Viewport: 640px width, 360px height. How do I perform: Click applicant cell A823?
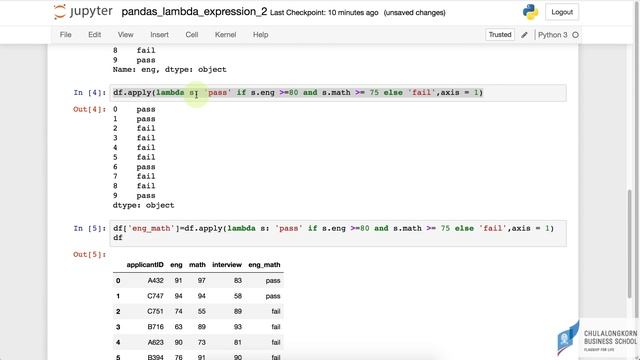coord(156,342)
